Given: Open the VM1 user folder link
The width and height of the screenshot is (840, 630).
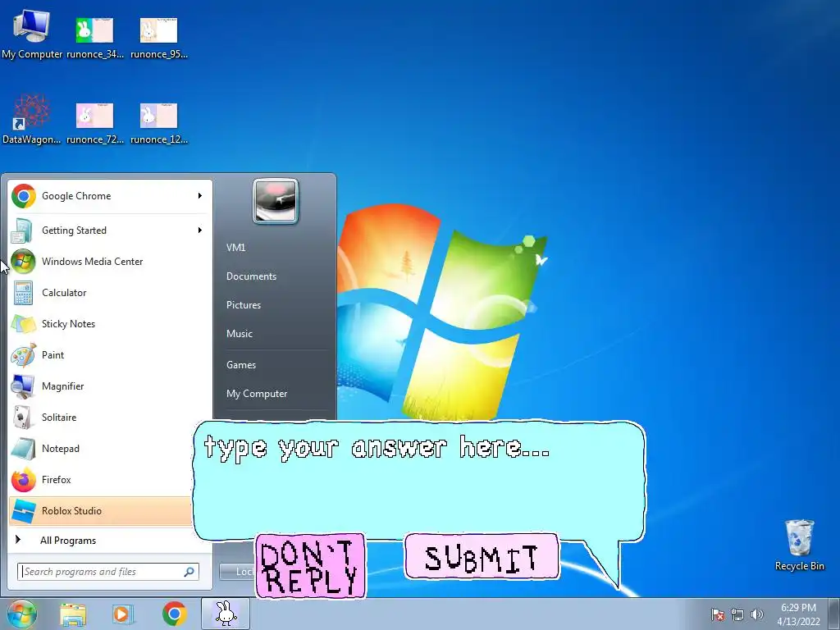Looking at the screenshot, I should pos(235,248).
